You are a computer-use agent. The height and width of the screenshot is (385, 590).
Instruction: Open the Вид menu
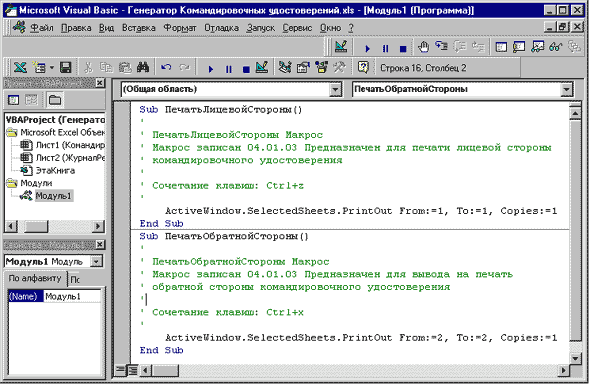tap(106, 28)
